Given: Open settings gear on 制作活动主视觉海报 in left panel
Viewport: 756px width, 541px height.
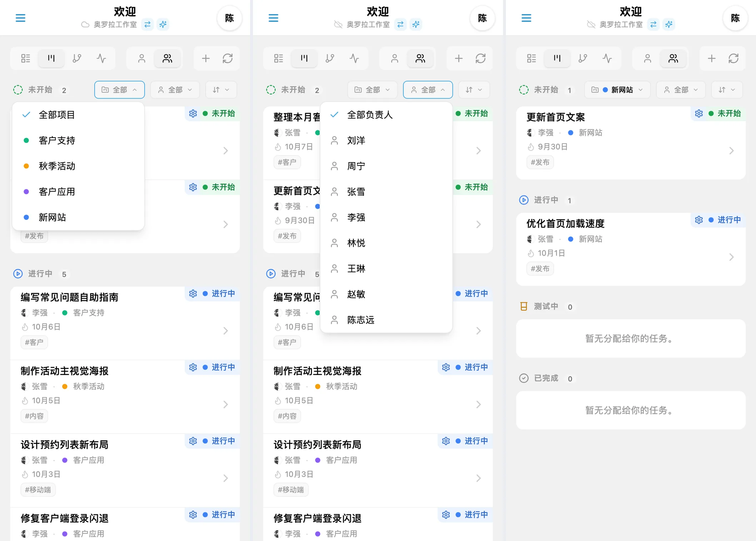Looking at the screenshot, I should coord(193,367).
